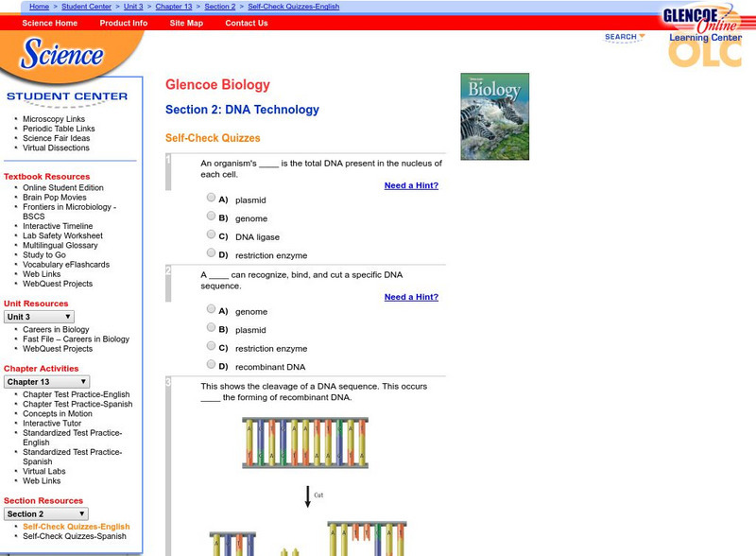The image size is (756, 556).
Task: Open Product Info menu item
Action: click(124, 23)
